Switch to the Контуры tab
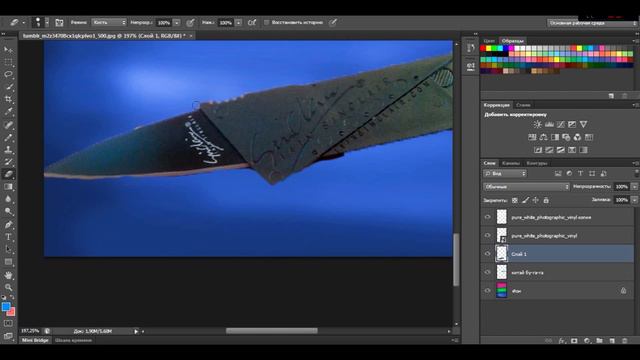The image size is (640, 360). pos(537,163)
